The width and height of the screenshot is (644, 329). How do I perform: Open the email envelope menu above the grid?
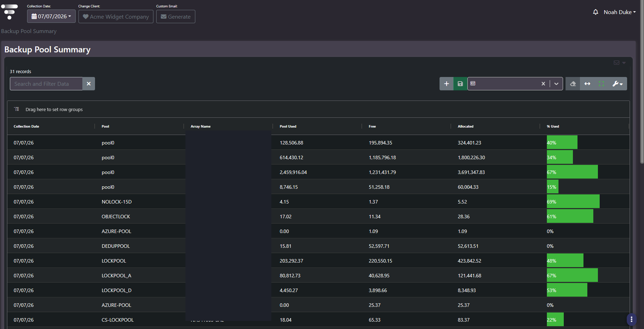point(617,63)
